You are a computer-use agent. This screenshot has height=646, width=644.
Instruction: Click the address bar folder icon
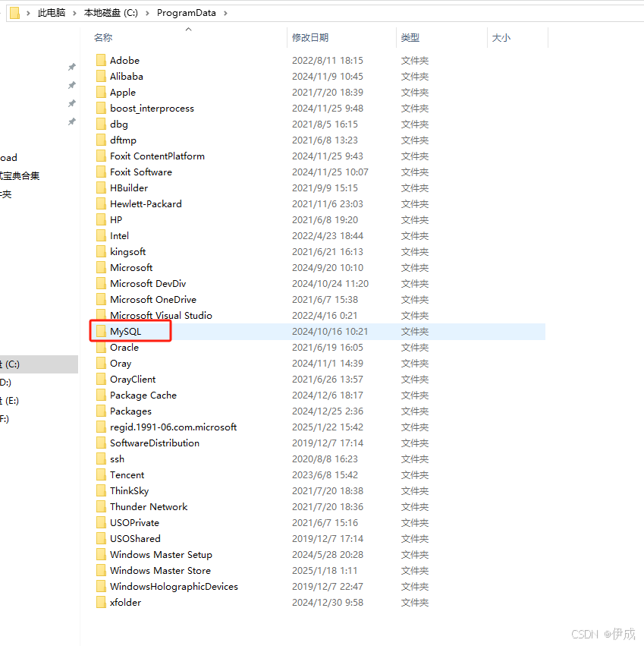coord(15,13)
